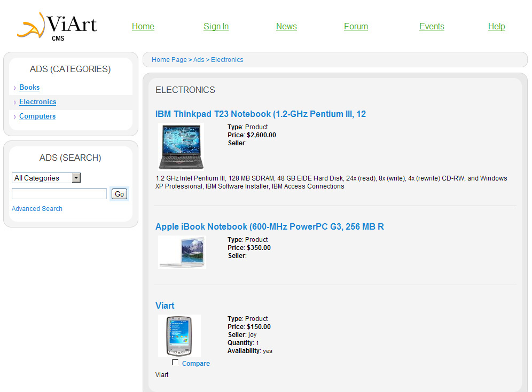Viewport: 532px width, 392px height.
Task: Open the Apple iBook Notebook listing
Action: click(x=270, y=226)
